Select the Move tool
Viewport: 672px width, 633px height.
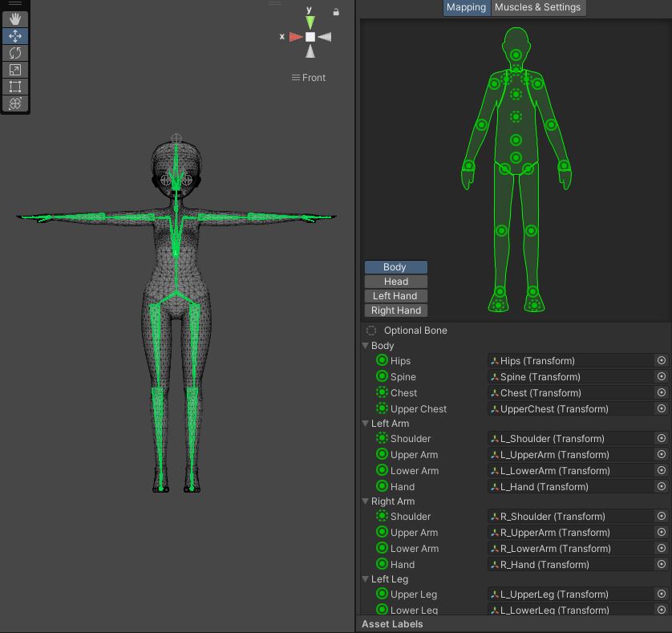[15, 36]
